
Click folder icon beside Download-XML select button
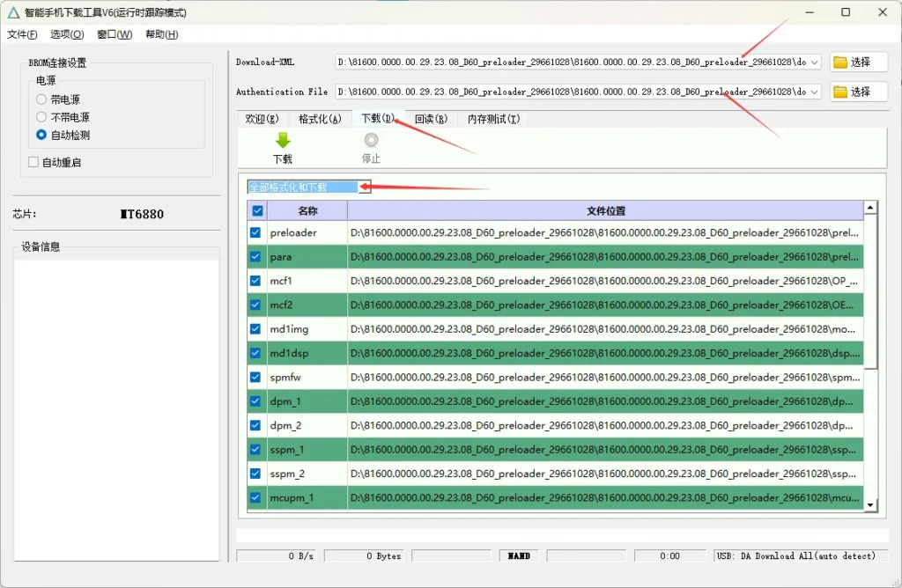(x=840, y=62)
